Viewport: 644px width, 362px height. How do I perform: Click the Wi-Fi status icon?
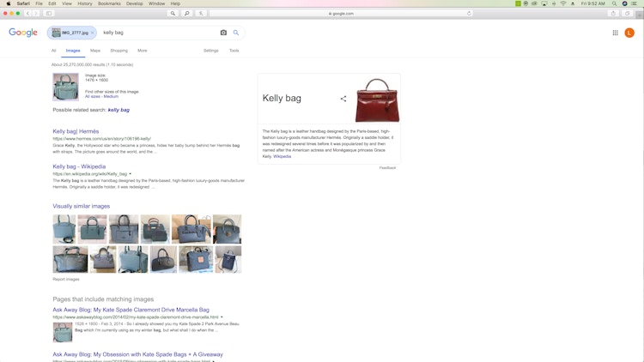pyautogui.click(x=563, y=3)
